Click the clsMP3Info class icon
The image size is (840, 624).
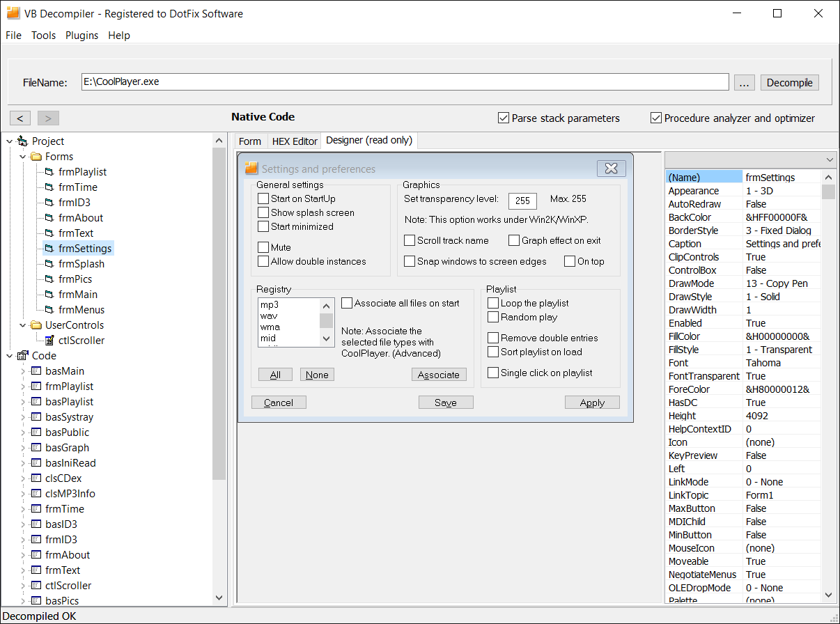(36, 494)
